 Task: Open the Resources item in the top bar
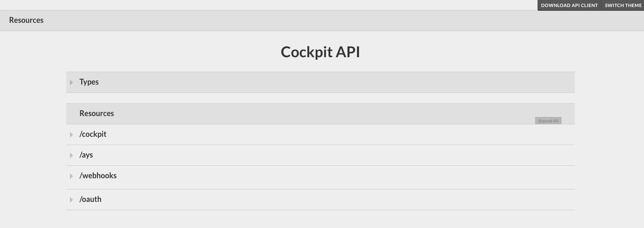[x=26, y=20]
